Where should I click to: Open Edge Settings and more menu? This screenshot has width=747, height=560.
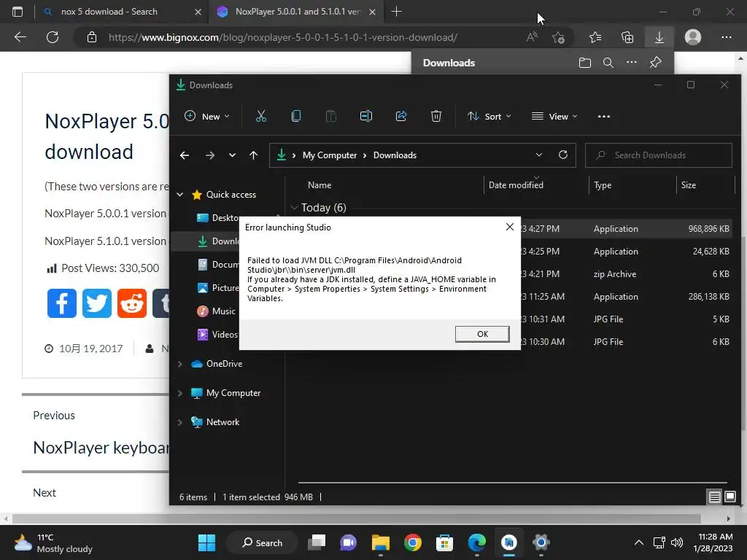coord(726,37)
